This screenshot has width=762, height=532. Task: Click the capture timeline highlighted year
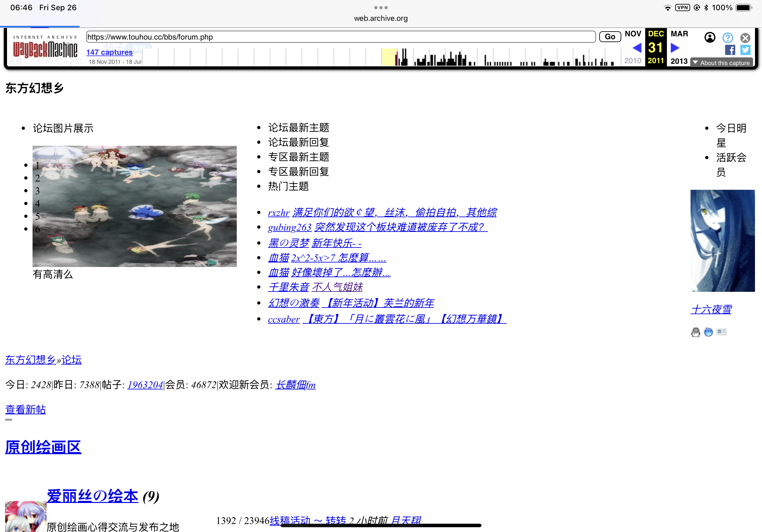pyautogui.click(x=389, y=57)
